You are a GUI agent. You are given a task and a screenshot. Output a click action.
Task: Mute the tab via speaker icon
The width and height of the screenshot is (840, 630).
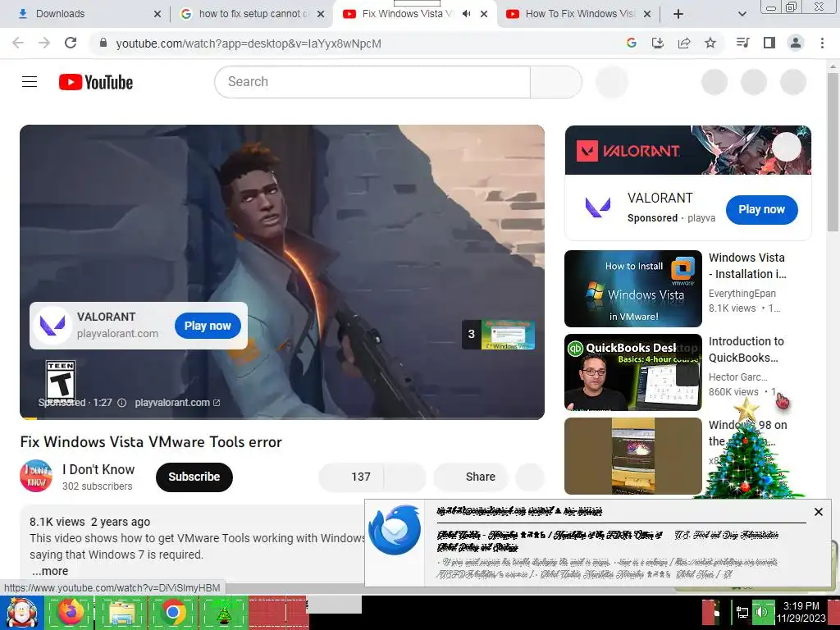[x=467, y=13]
